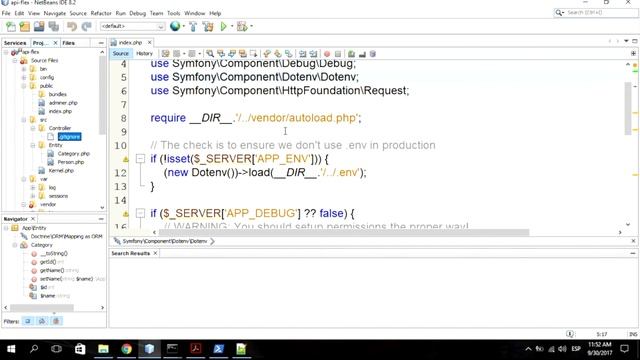Expand the bin folder node

click(24, 69)
